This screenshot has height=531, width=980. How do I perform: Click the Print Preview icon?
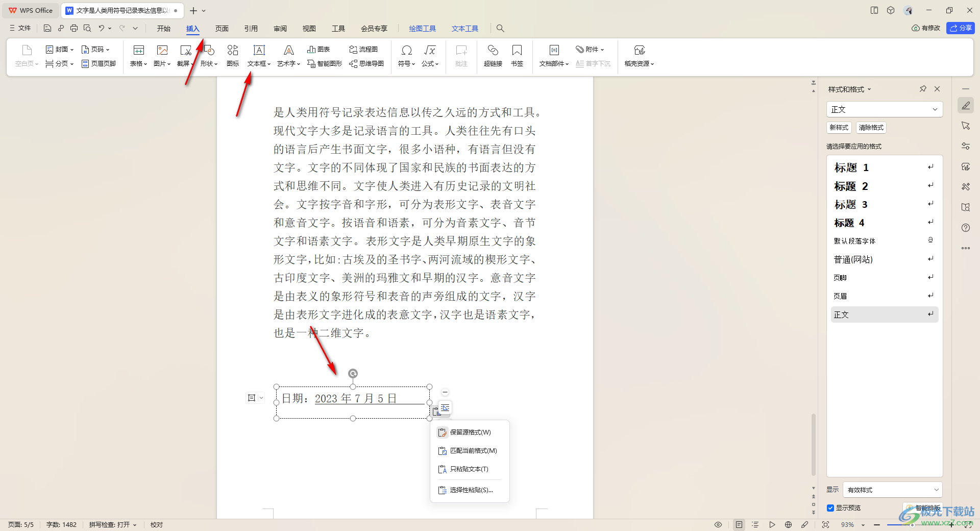point(87,28)
